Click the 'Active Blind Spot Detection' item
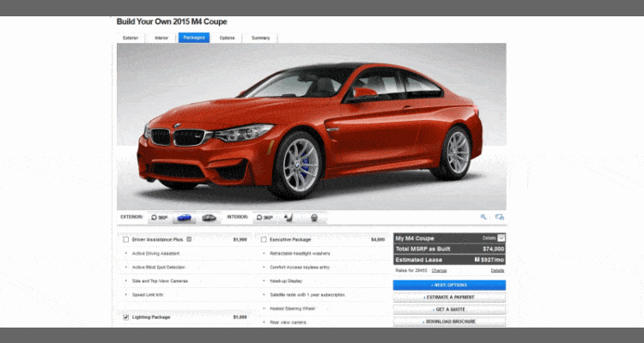 (159, 267)
